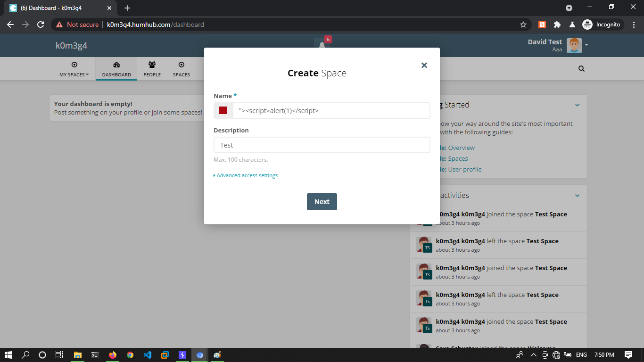Click the flask extension icon
The image size is (644, 362).
click(572, 25)
